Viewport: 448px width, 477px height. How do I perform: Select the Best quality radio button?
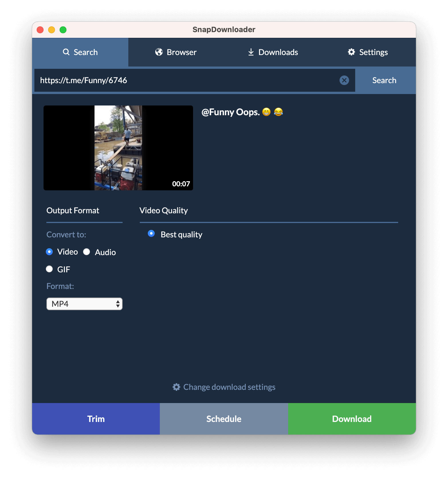click(x=151, y=234)
